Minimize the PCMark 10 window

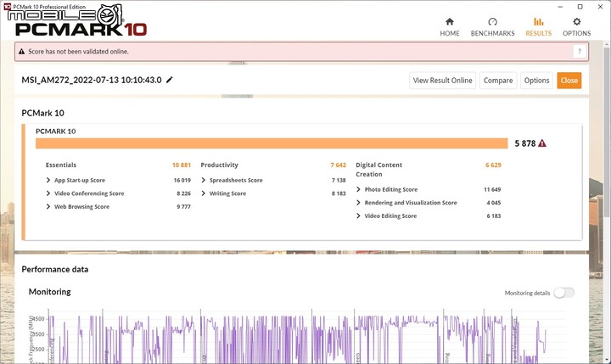[560, 7]
